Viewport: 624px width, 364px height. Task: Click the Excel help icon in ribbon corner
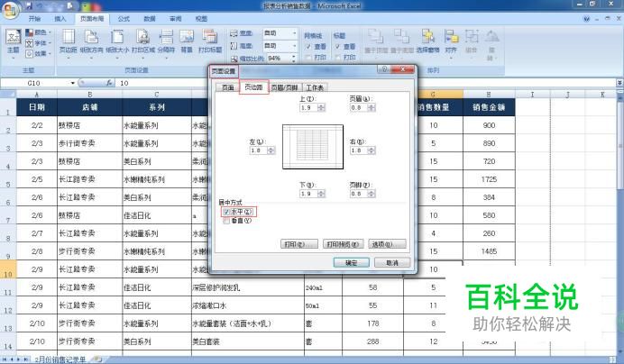pyautogui.click(x=586, y=19)
